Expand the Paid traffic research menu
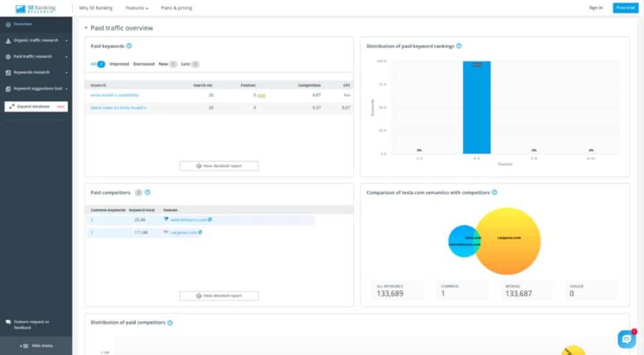Viewport: 644px width, 355px height. click(36, 57)
